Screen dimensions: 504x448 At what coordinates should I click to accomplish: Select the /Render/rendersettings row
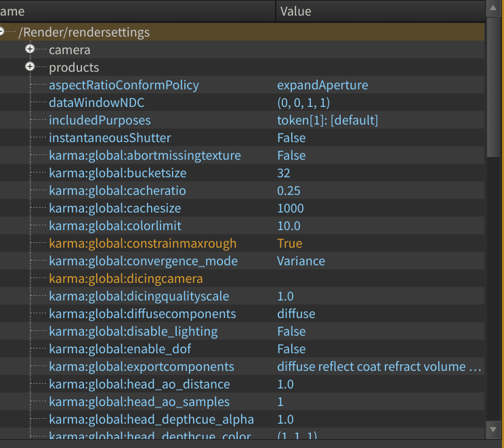pyautogui.click(x=242, y=32)
